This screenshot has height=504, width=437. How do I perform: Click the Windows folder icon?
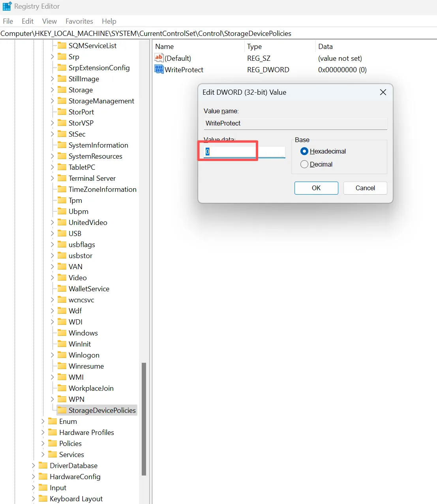pyautogui.click(x=62, y=333)
